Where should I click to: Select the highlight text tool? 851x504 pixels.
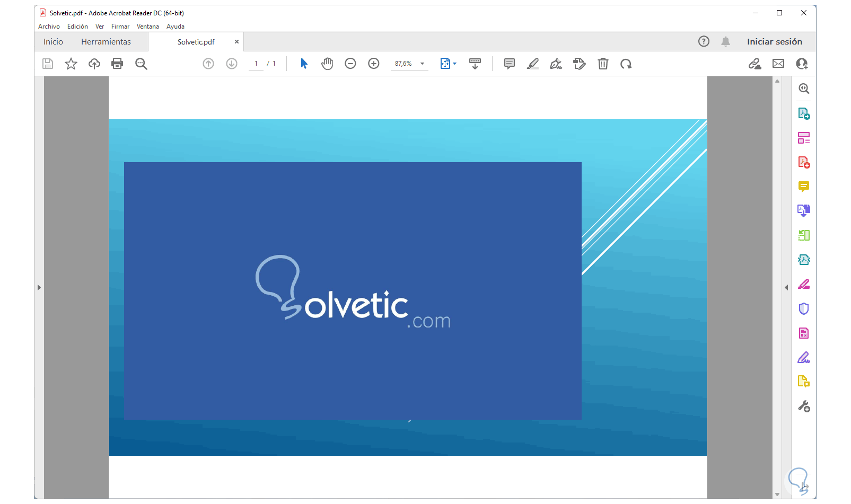[x=533, y=64]
